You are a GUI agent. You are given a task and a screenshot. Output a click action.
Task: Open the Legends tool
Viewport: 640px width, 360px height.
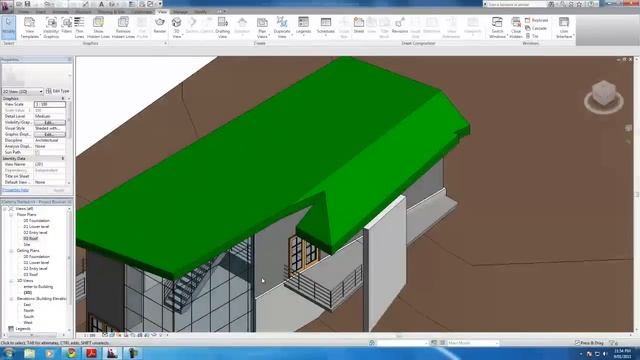click(303, 25)
